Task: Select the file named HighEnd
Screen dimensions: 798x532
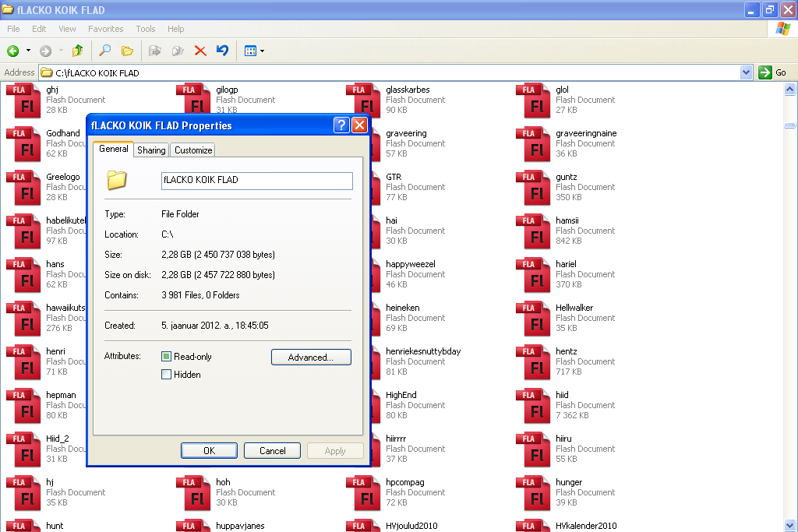Action: (401, 396)
